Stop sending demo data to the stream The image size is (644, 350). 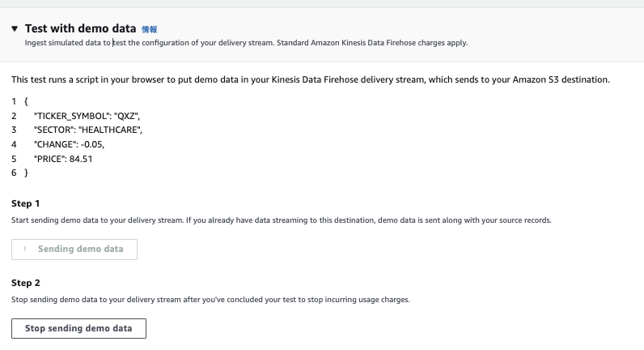tap(78, 328)
